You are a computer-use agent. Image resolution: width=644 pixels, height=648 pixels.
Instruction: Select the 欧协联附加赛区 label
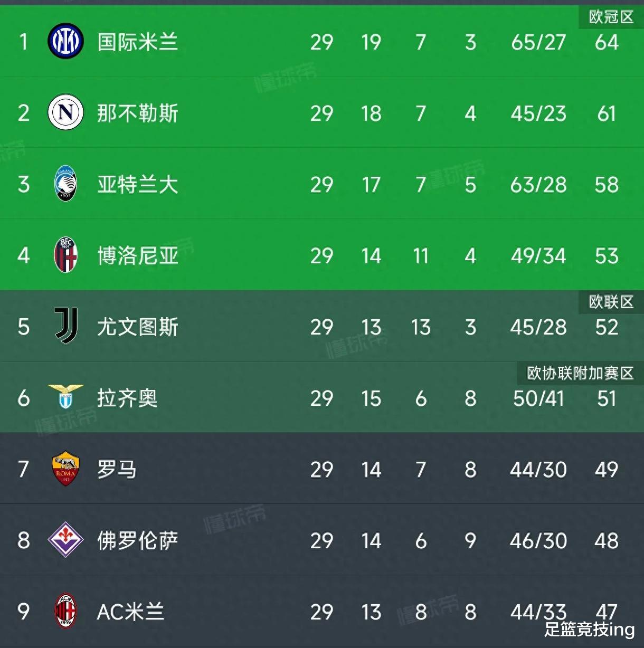[x=580, y=373]
